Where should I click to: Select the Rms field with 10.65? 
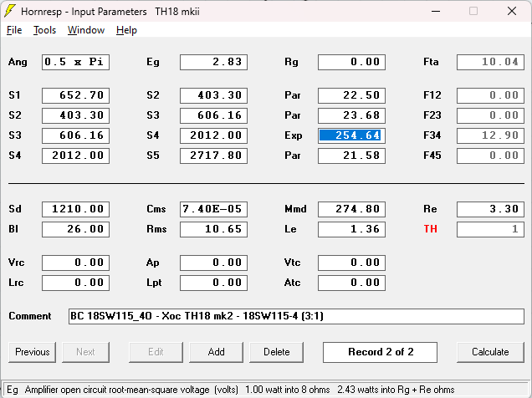point(214,229)
